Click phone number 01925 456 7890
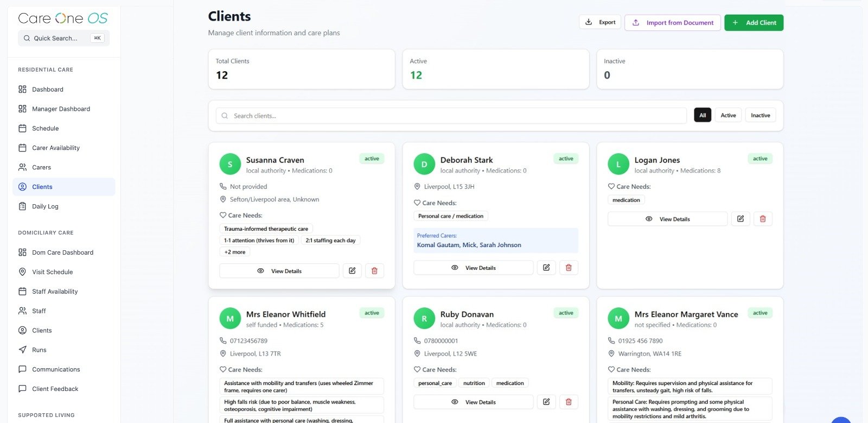 640,340
